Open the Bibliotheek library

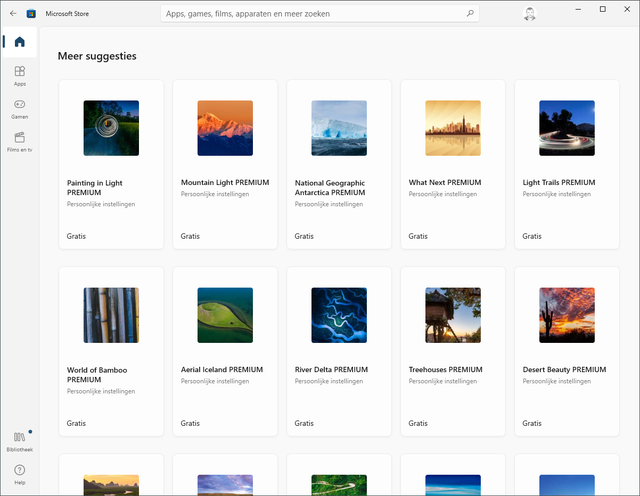point(19,441)
